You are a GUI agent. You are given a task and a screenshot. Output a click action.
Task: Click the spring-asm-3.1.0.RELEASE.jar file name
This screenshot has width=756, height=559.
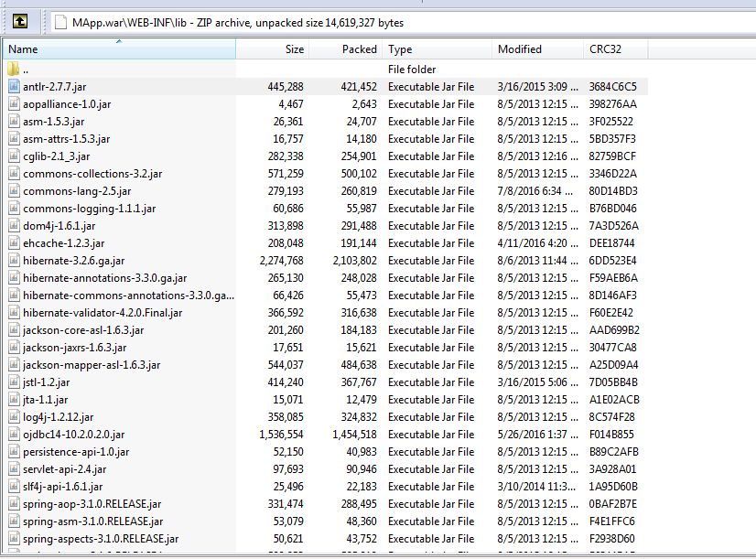click(93, 521)
